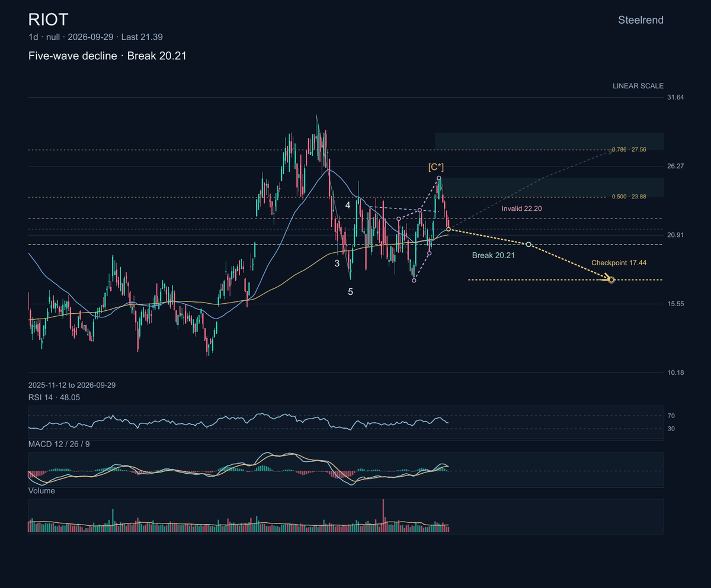Click the wave 4 label
Viewport: 711px width, 588px height.
point(348,205)
